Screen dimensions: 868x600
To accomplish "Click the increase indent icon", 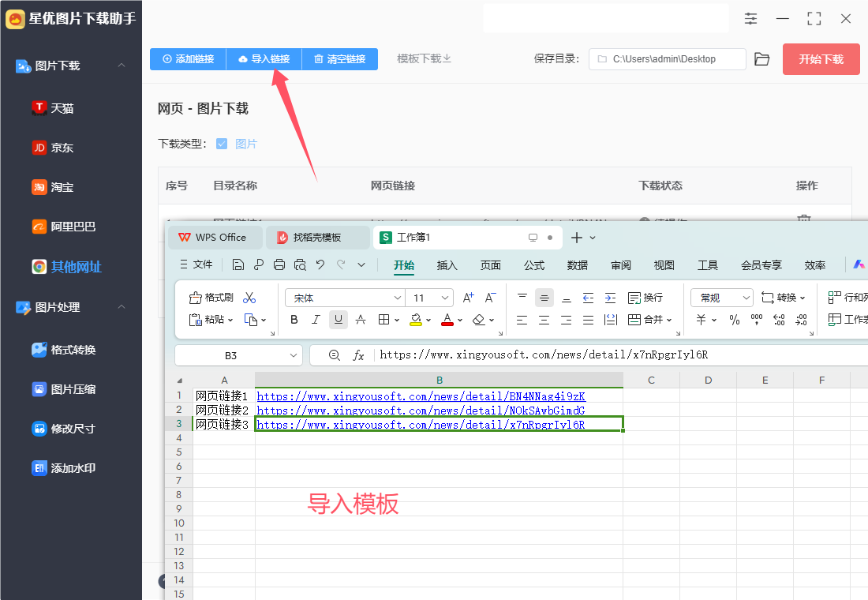I will point(610,298).
